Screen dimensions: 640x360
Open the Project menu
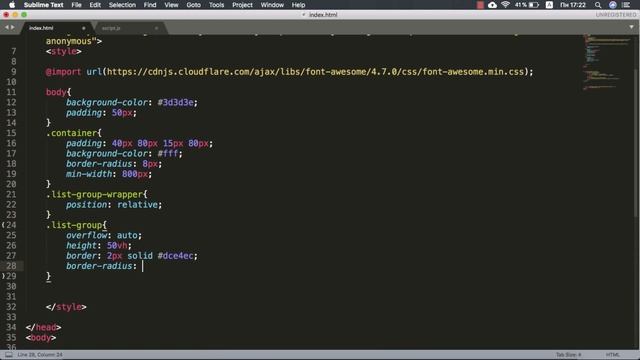[x=242, y=5]
